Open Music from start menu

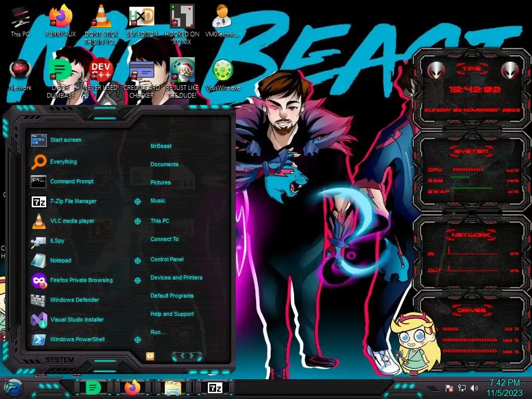coord(158,201)
